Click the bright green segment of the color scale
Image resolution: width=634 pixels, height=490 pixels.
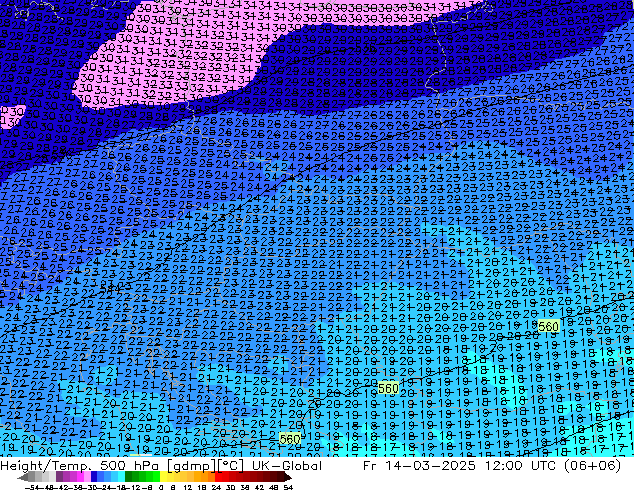click(x=156, y=477)
